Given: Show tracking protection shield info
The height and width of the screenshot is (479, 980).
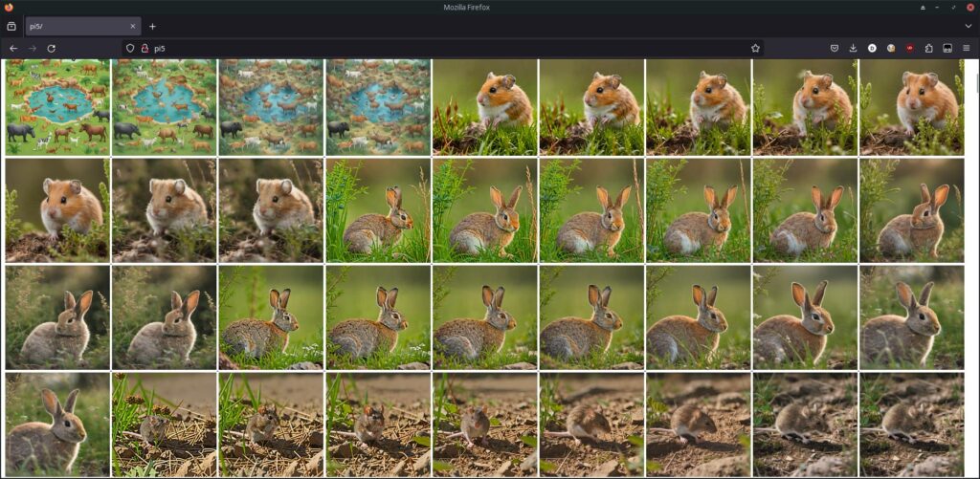Looking at the screenshot, I should click(129, 48).
